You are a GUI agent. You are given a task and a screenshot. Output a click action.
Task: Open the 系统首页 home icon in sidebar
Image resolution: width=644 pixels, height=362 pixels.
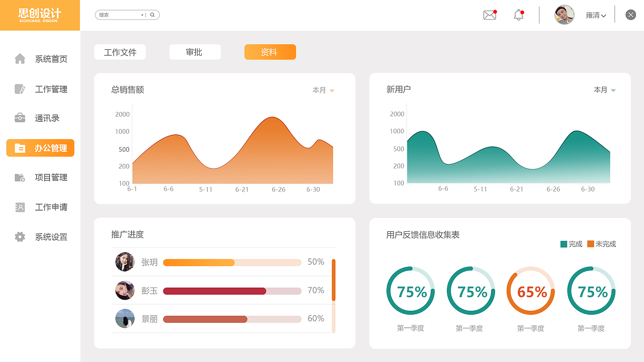coord(19,58)
